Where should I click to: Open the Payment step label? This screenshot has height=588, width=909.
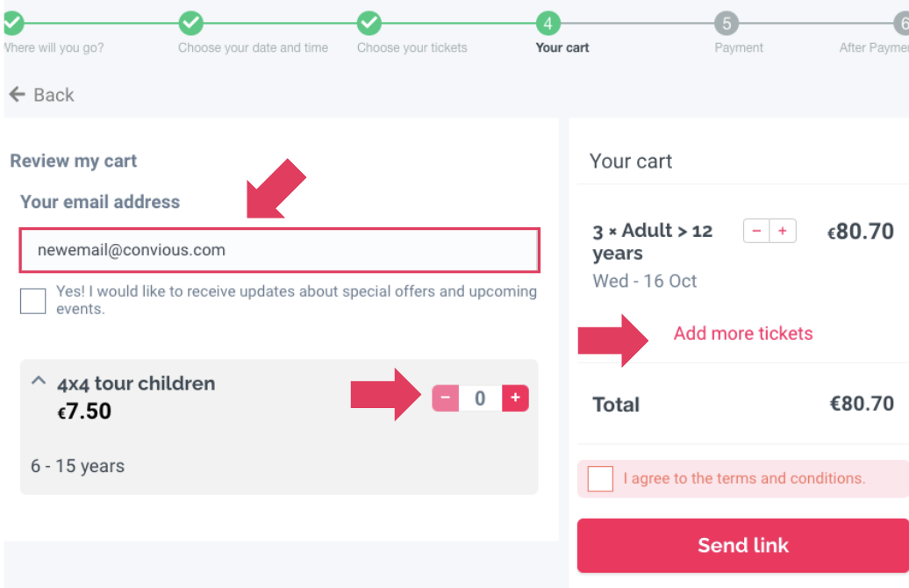coord(739,47)
